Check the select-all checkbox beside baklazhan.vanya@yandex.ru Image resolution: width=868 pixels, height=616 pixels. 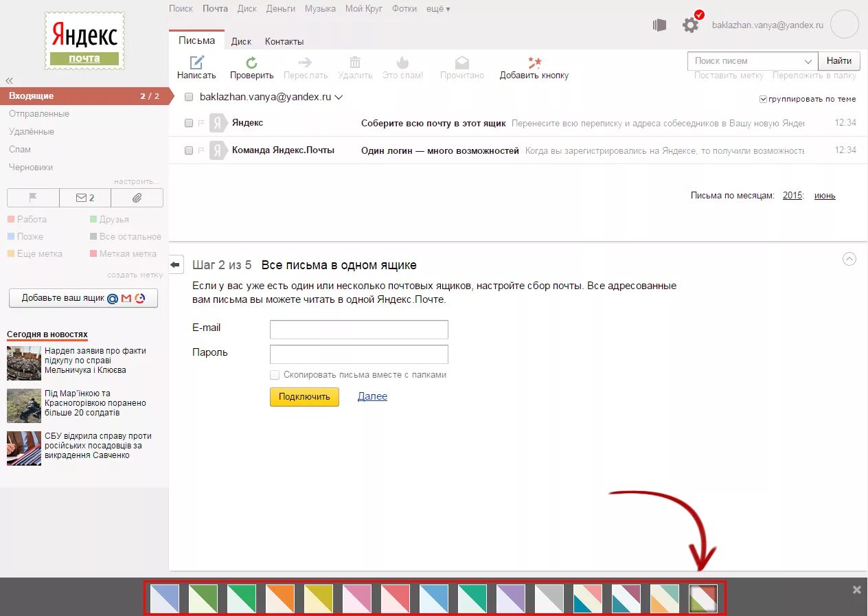(189, 98)
